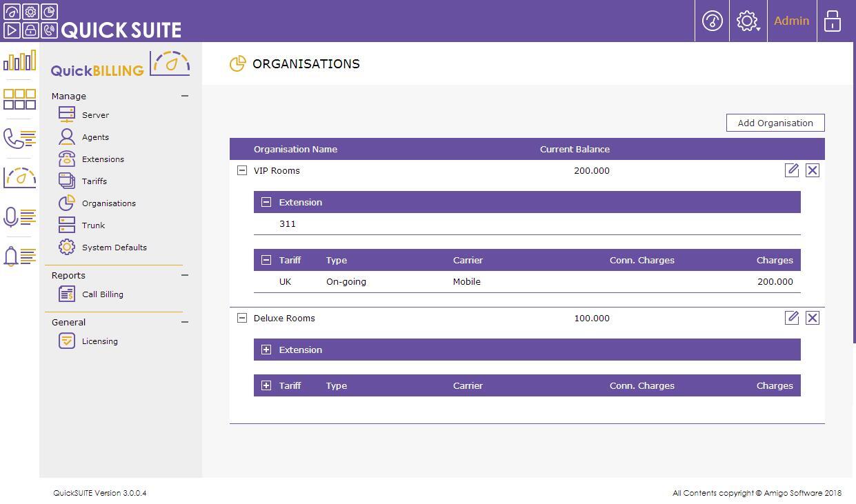Collapse the Reports sidebar section
Image resolution: width=856 pixels, height=504 pixels.
click(185, 275)
